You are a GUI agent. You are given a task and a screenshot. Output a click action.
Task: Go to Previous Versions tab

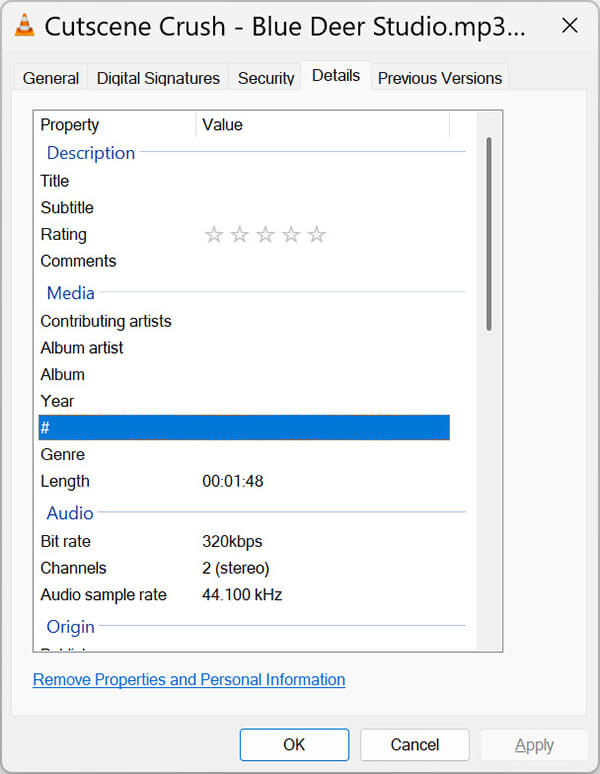(440, 78)
